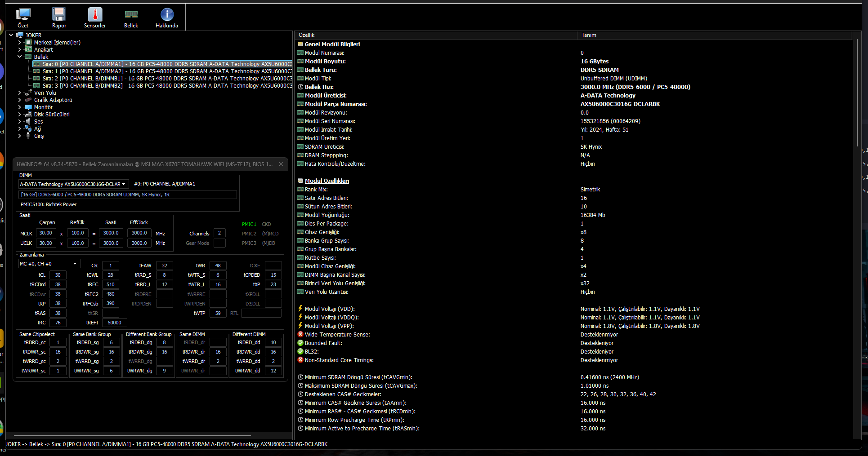868x456 pixels.
Task: Click the folder icon beside Genel Modül Bilgileri
Action: tap(300, 44)
